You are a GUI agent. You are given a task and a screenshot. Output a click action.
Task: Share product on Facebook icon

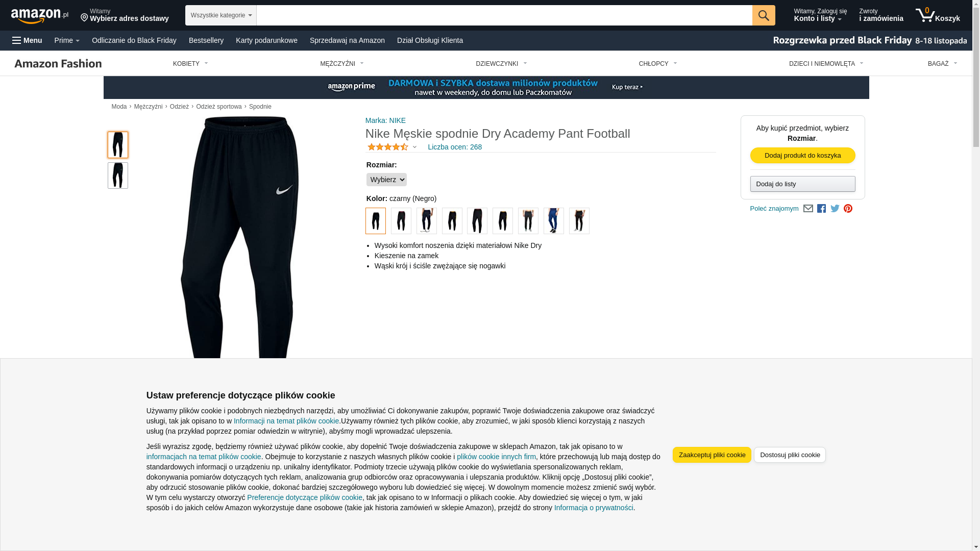[821, 209]
